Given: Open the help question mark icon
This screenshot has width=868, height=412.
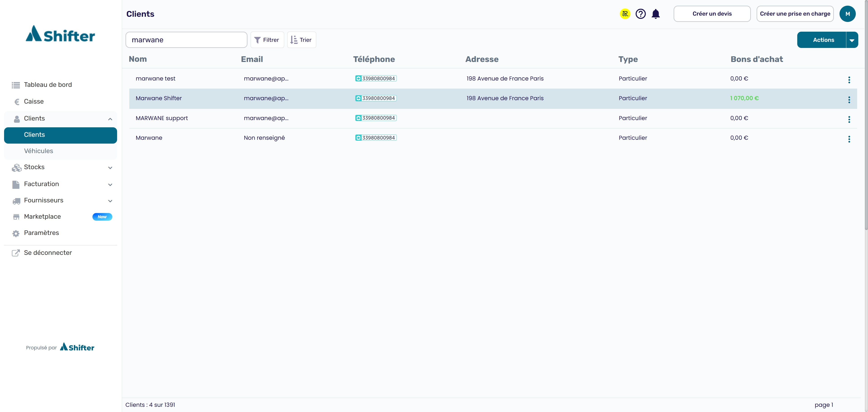Looking at the screenshot, I should point(641,14).
